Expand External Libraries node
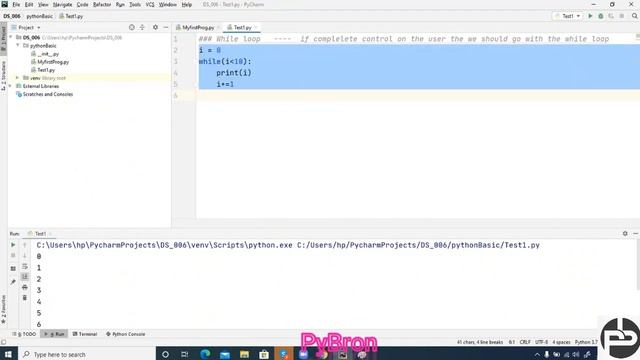 pyautogui.click(x=11, y=86)
